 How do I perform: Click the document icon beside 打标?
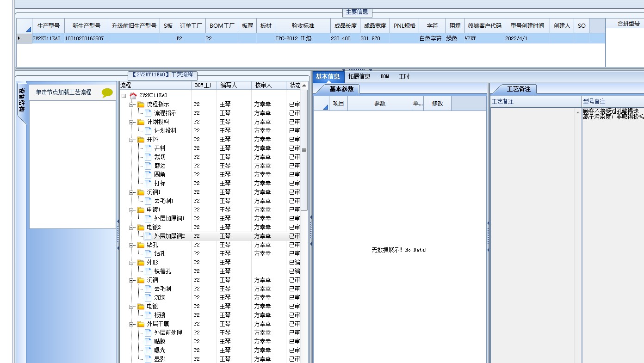pos(148,183)
